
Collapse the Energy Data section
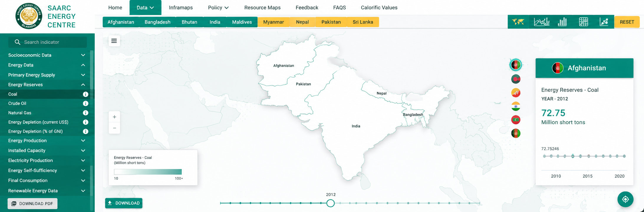(x=47, y=65)
